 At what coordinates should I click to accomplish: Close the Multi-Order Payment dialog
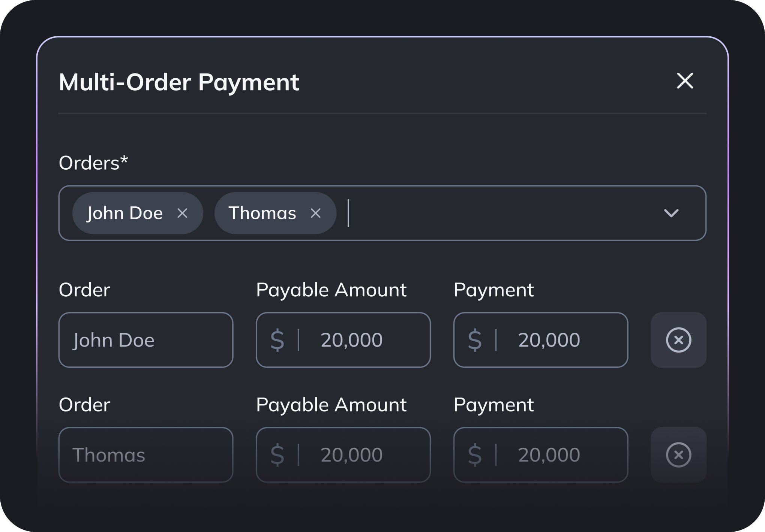685,81
